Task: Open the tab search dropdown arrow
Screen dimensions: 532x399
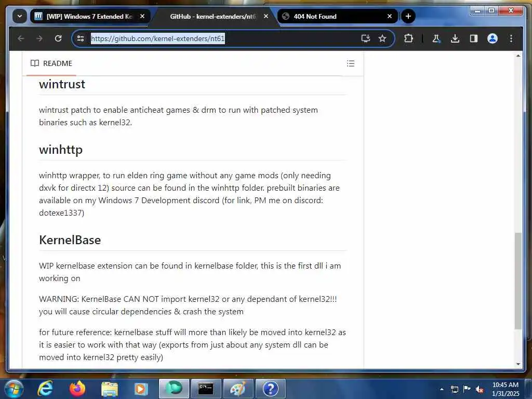Action: pyautogui.click(x=20, y=16)
